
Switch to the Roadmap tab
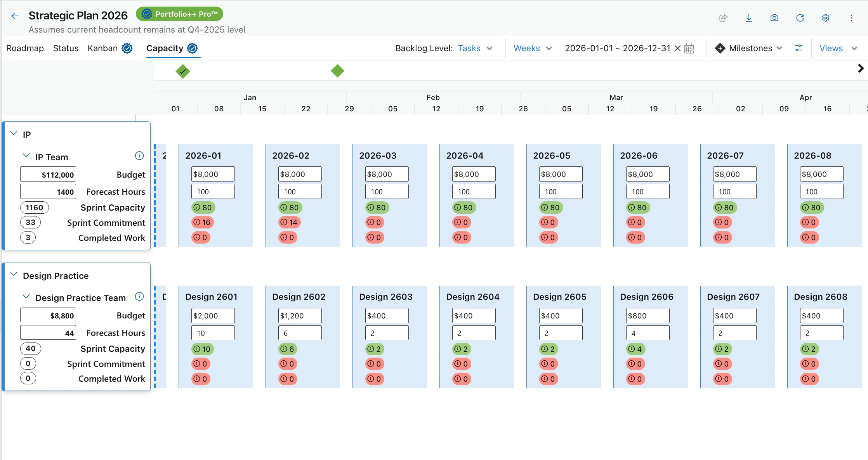click(x=25, y=48)
